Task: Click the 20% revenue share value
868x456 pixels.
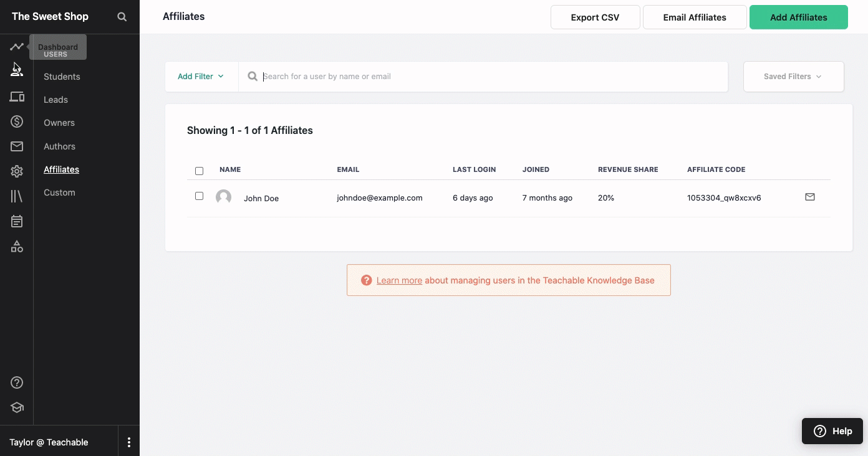Action: point(606,197)
